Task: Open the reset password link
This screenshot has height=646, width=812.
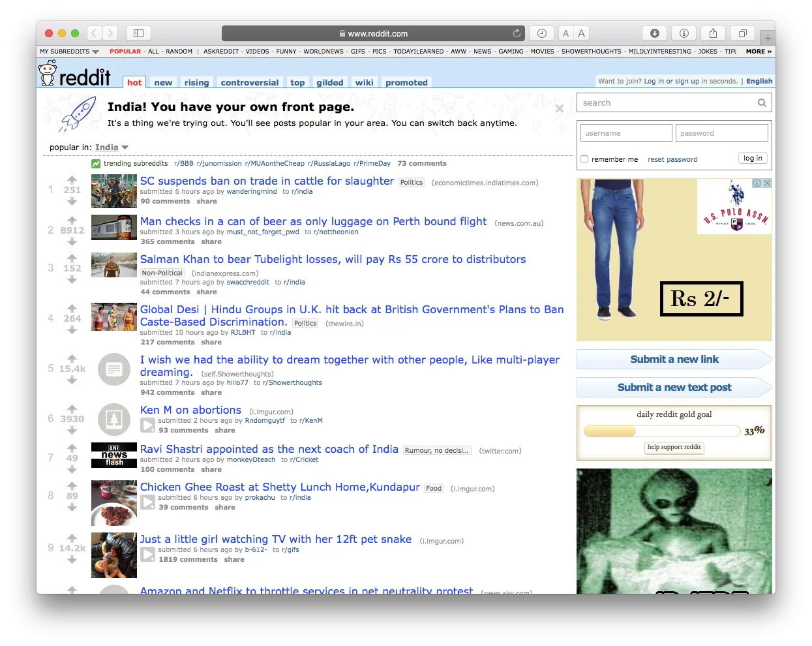Action: (672, 160)
